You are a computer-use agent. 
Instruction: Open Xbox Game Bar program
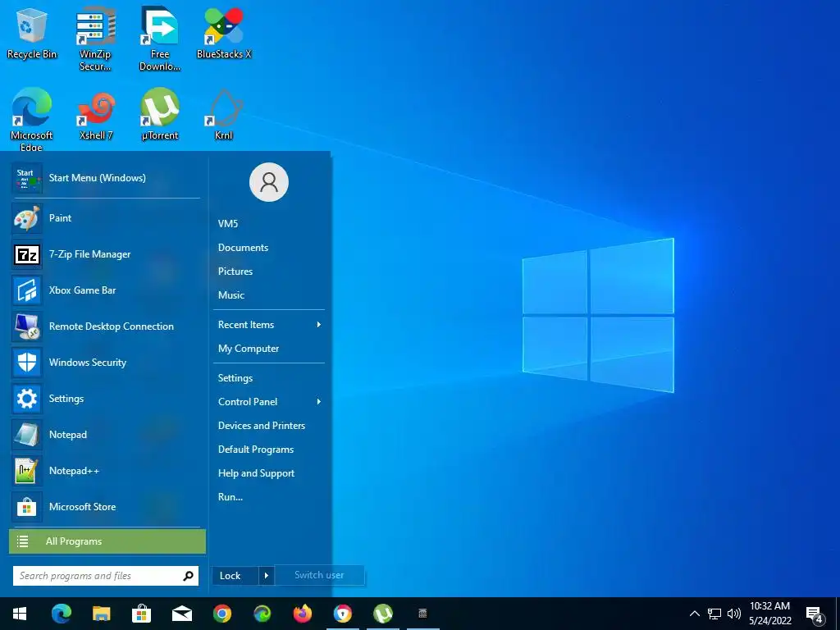coord(106,290)
